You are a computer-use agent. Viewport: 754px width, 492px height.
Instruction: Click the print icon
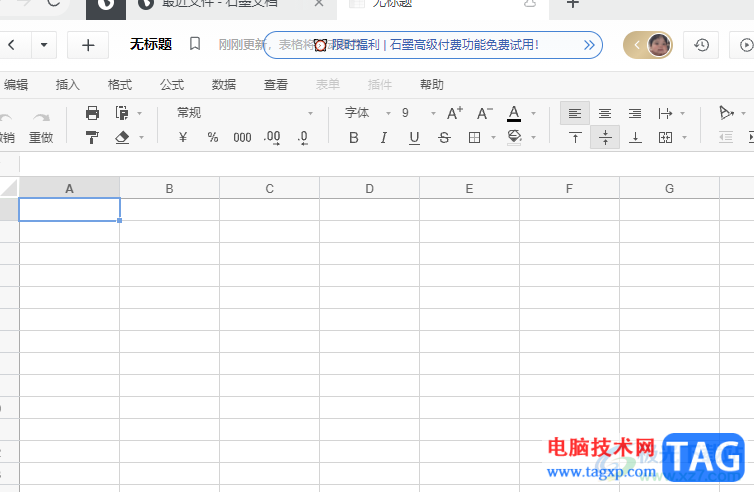click(92, 113)
